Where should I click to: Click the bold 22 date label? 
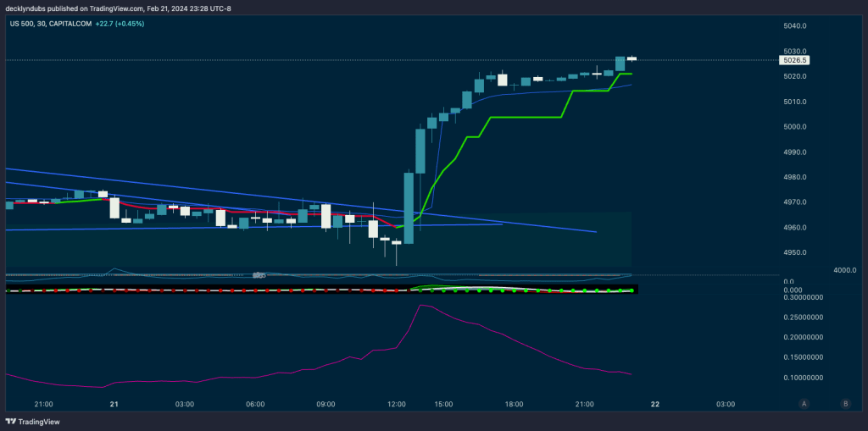pos(654,405)
